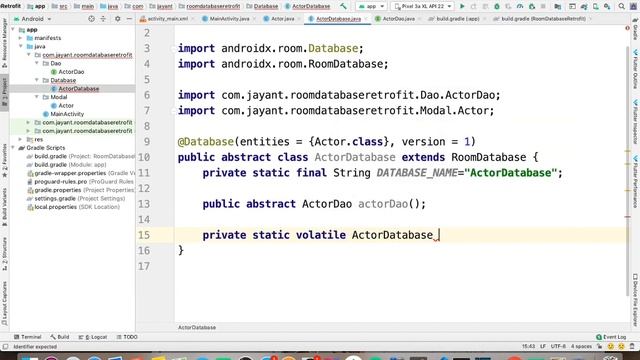
Task: Open Logcat tool window
Action: point(93,337)
